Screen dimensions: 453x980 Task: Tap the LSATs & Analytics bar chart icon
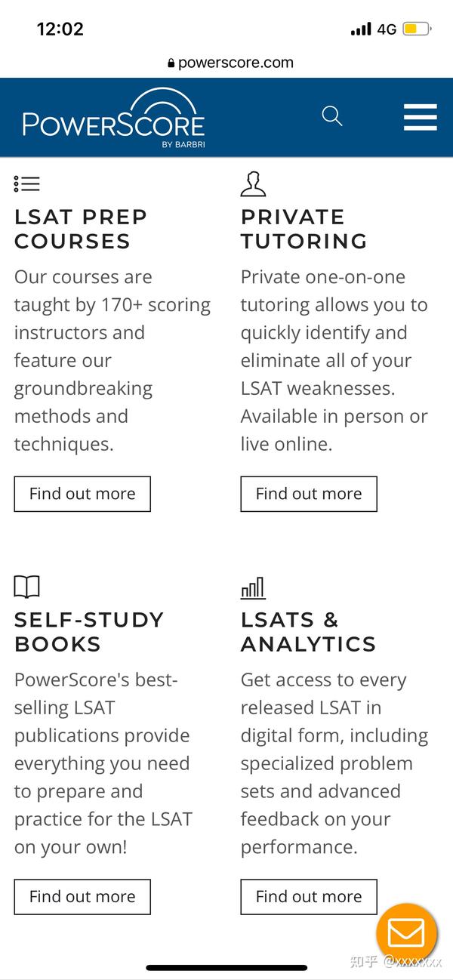(252, 587)
